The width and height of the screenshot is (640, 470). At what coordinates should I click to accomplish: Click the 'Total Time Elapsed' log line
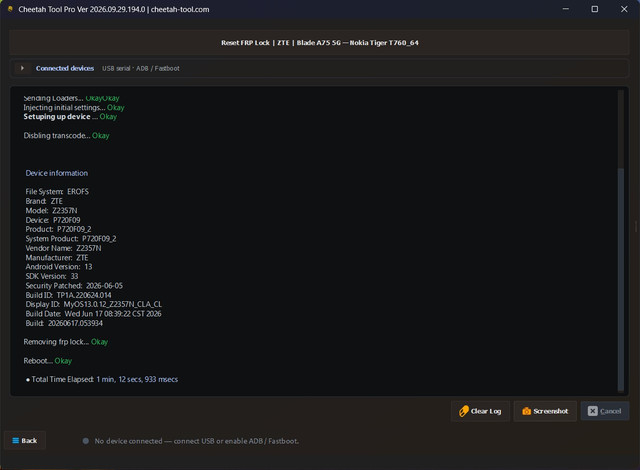(102, 379)
